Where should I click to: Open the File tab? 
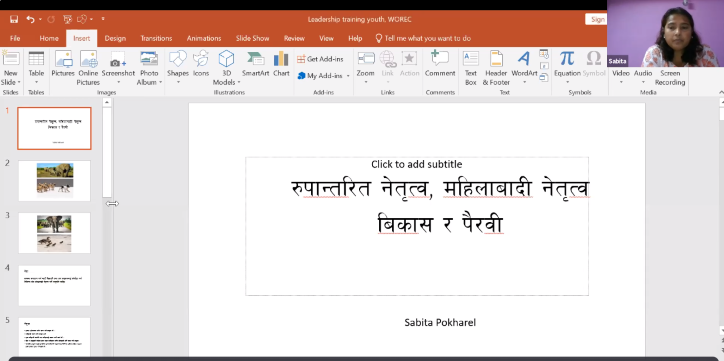click(15, 38)
